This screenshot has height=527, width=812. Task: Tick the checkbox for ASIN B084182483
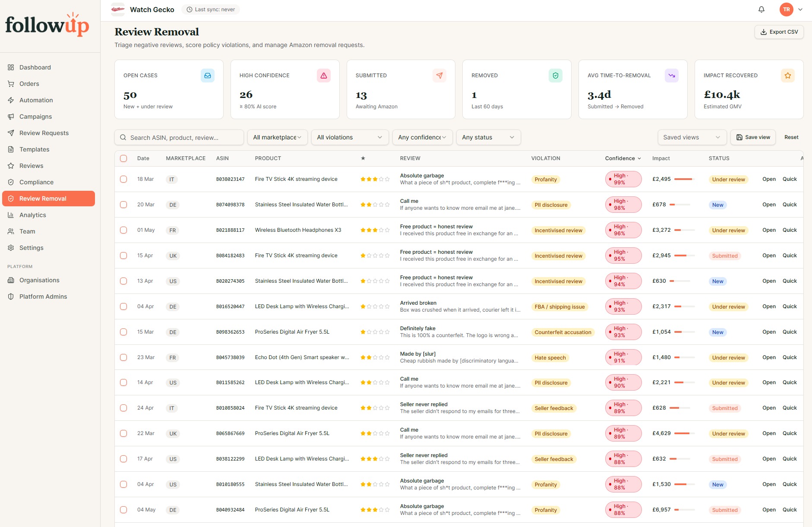coord(123,256)
